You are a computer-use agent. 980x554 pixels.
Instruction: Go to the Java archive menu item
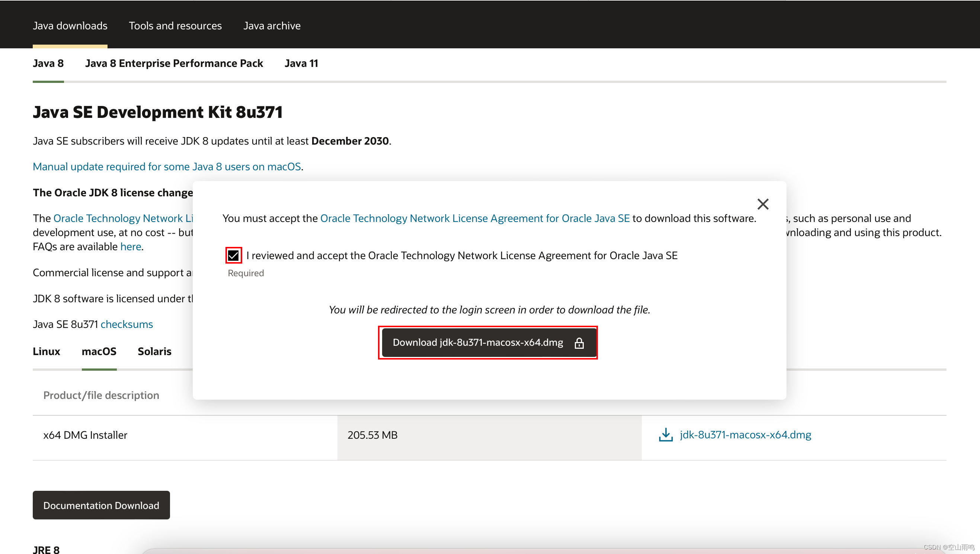coord(272,26)
